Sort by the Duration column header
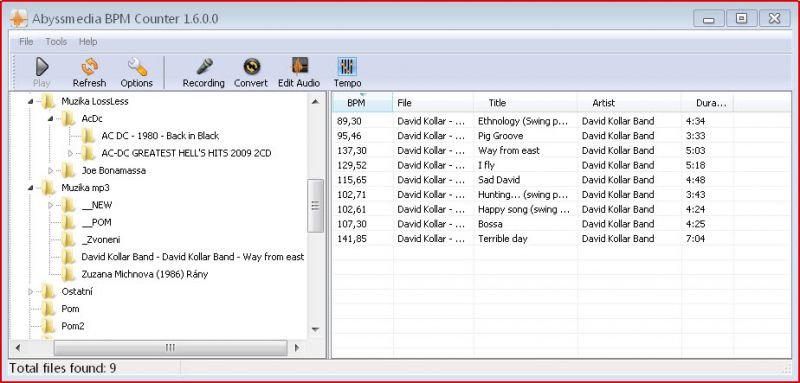The height and width of the screenshot is (383, 800). [x=708, y=103]
